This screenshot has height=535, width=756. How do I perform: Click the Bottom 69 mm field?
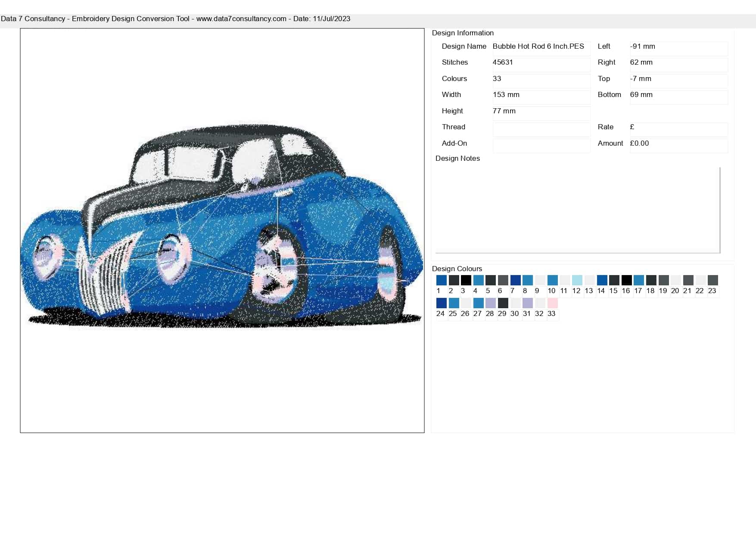(679, 97)
